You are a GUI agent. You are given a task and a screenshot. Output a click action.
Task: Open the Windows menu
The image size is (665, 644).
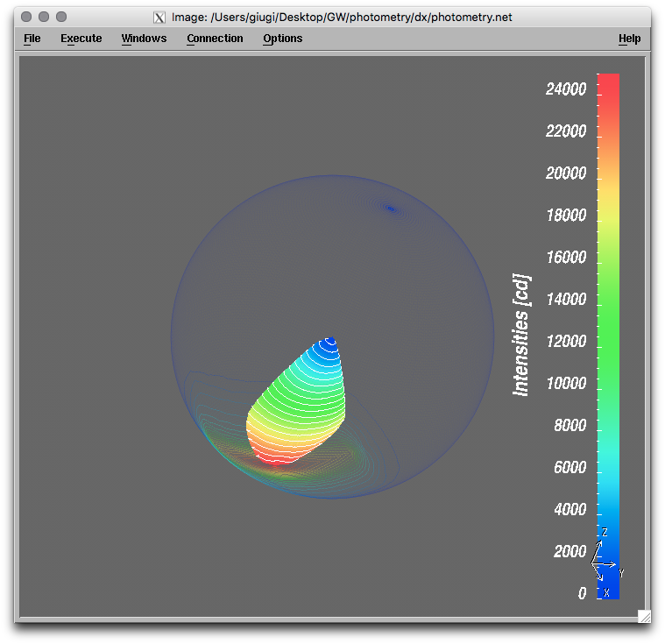point(144,39)
